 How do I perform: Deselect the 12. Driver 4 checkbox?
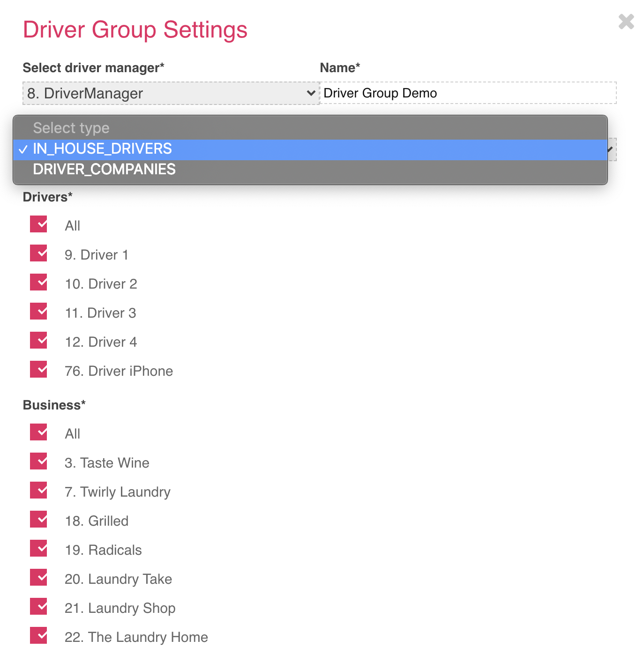(39, 341)
